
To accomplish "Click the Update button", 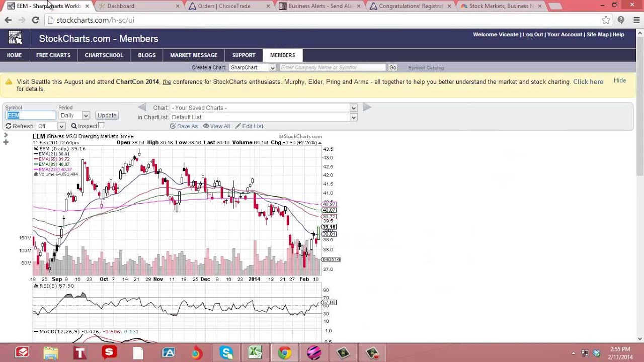I will click(x=107, y=116).
